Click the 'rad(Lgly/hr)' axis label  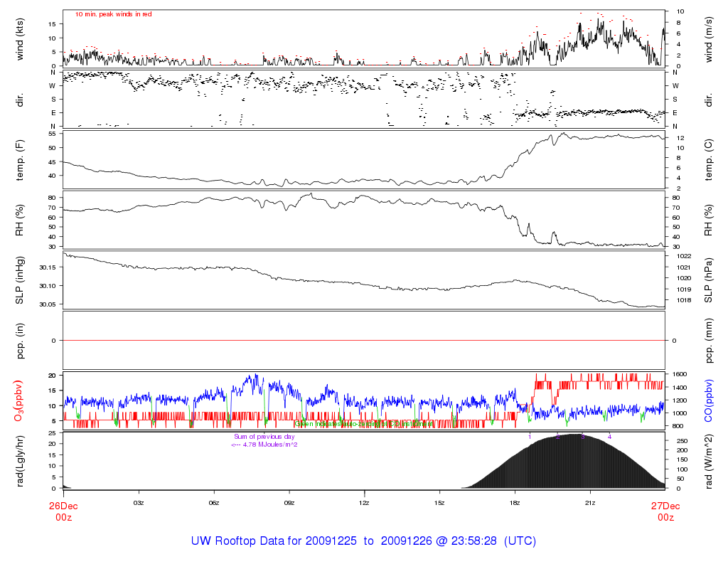pos(19,461)
